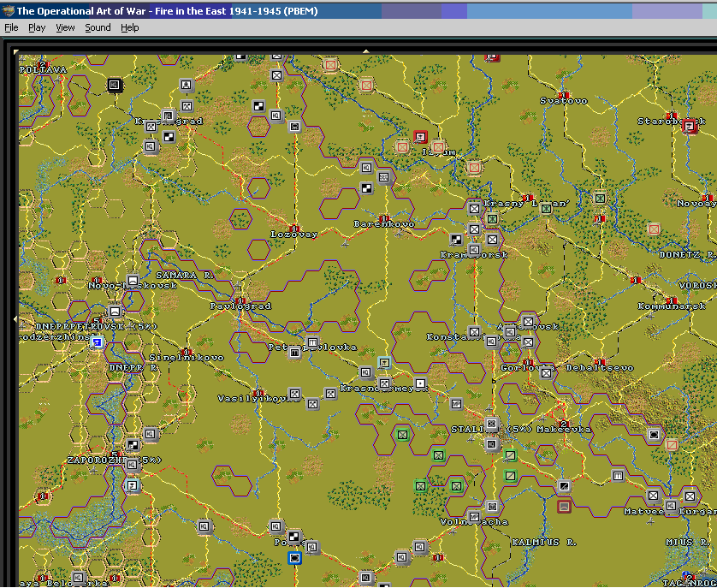717x588 pixels.
Task: Open the File menu
Action: pyautogui.click(x=11, y=28)
